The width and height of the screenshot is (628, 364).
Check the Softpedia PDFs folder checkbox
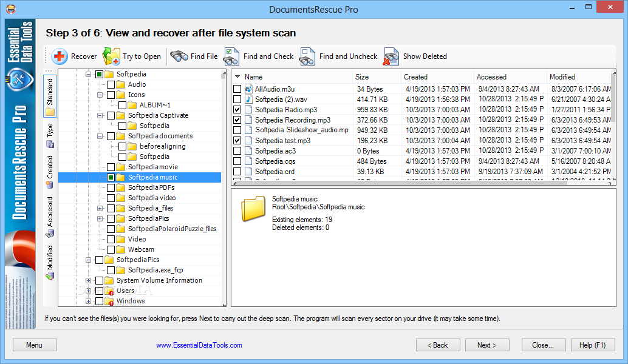click(111, 187)
